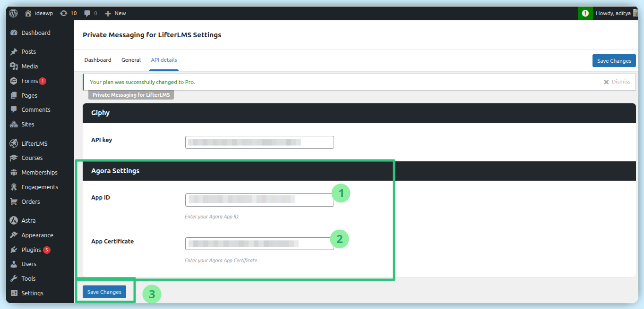This screenshot has height=309, width=644.
Task: Open Plugins in the sidebar
Action: pyautogui.click(x=31, y=250)
